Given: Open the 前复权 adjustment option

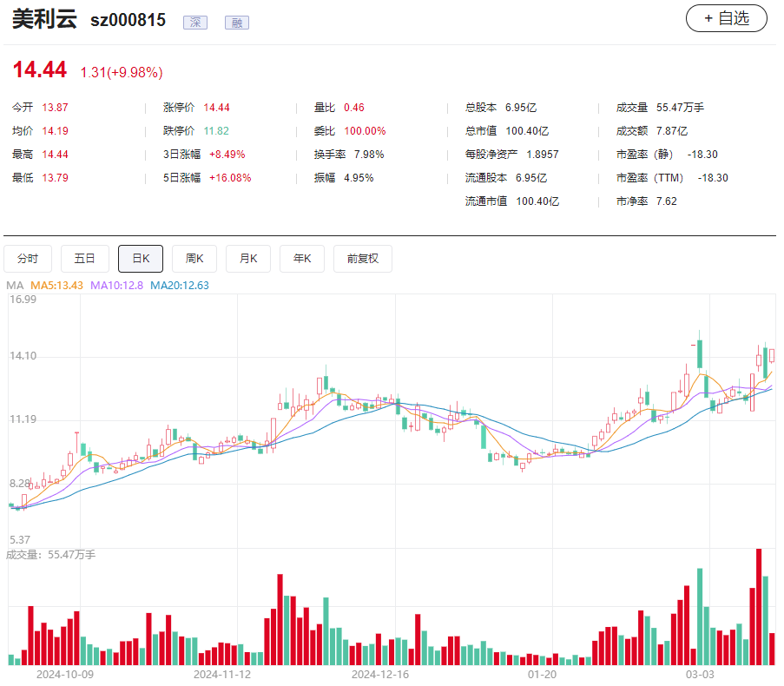Looking at the screenshot, I should [x=363, y=259].
